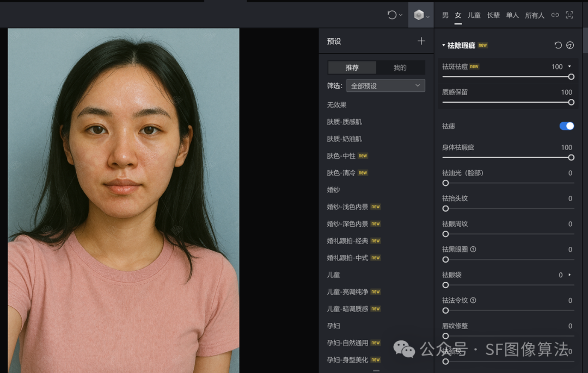Select the chain link icon in top bar
Image resolution: width=588 pixels, height=373 pixels.
pyautogui.click(x=555, y=15)
